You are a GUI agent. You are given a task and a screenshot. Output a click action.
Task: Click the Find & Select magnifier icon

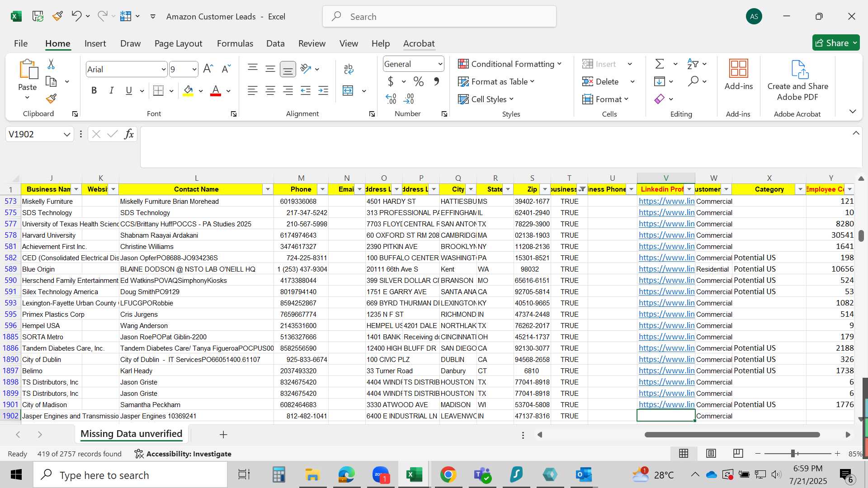tap(693, 81)
